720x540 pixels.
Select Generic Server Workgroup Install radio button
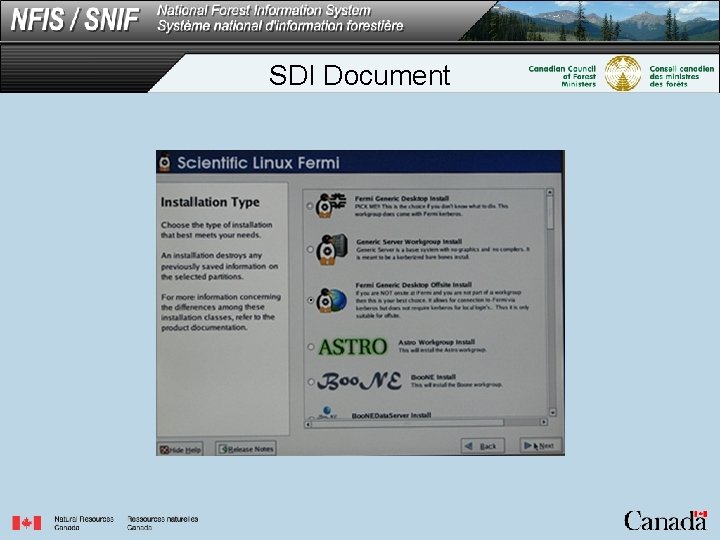point(310,249)
